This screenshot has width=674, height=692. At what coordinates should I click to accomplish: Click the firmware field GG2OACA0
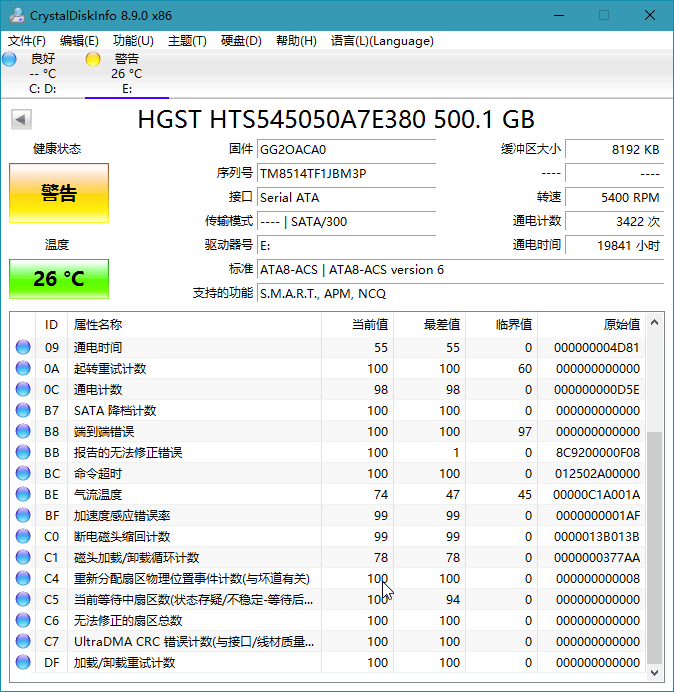coord(346,150)
